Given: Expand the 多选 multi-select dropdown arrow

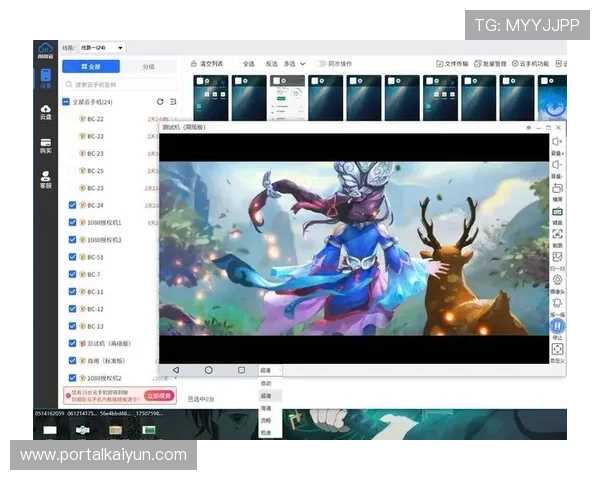Looking at the screenshot, I should pos(303,64).
